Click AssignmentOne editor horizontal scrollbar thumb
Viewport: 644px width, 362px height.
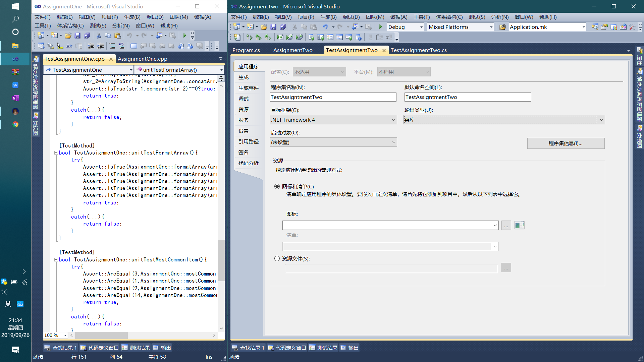click(101, 335)
